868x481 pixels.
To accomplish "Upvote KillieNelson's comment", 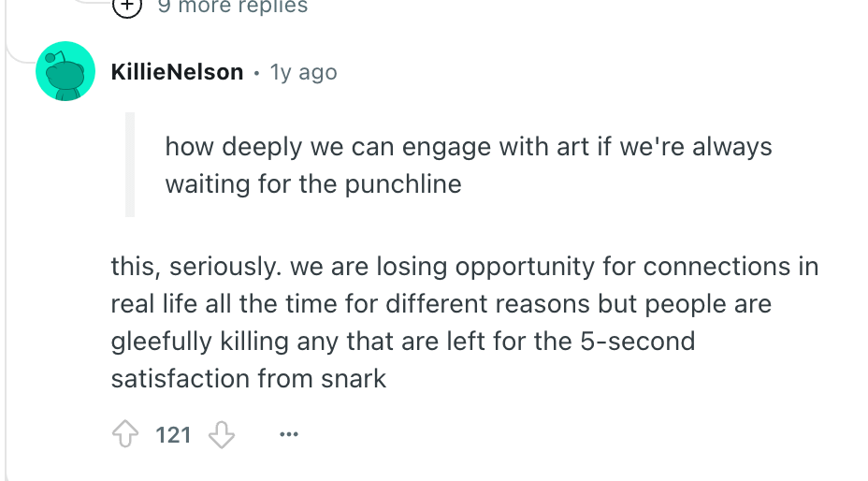I will (125, 435).
